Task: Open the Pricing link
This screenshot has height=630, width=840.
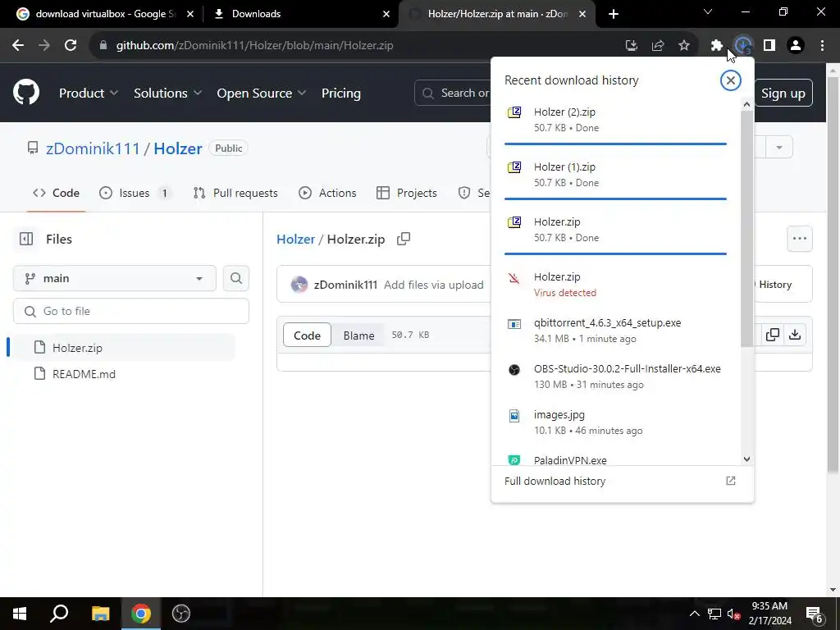Action: click(x=340, y=93)
